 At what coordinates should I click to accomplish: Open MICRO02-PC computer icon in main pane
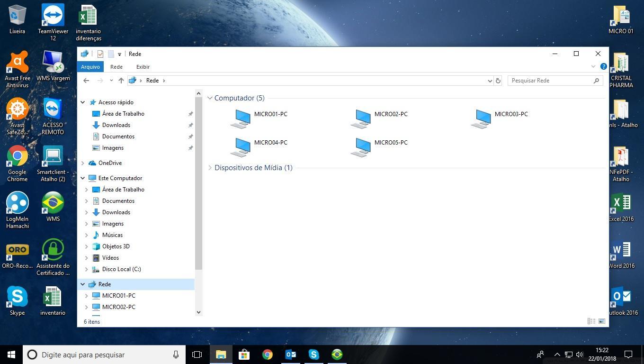[361, 118]
